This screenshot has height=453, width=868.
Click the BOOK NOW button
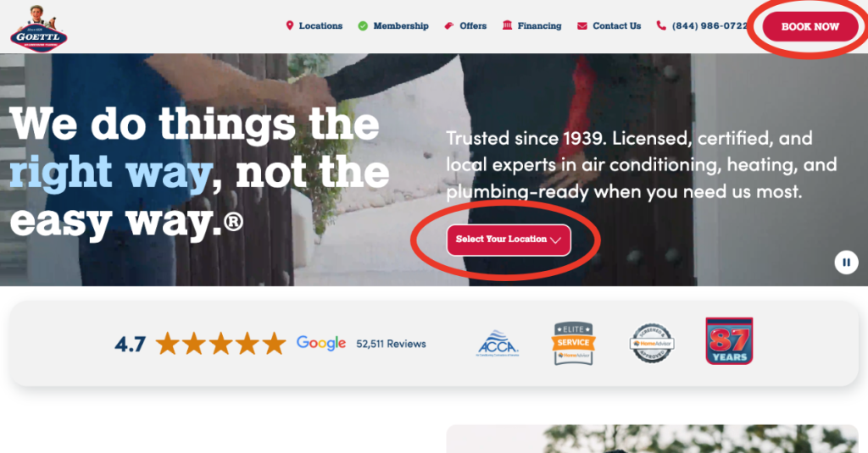tap(810, 26)
